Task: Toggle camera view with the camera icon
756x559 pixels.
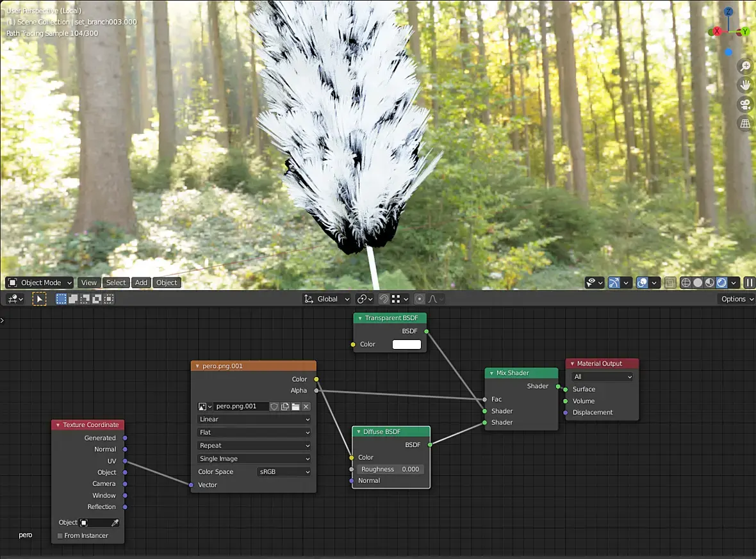Action: [x=745, y=104]
